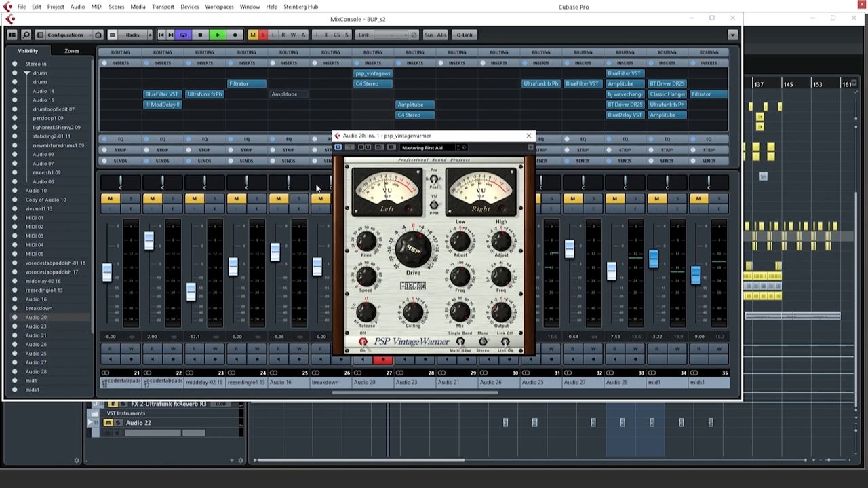Screen dimensions: 868x488
Task: Open the psp_vintagewarmer insert slot
Action: (x=373, y=73)
